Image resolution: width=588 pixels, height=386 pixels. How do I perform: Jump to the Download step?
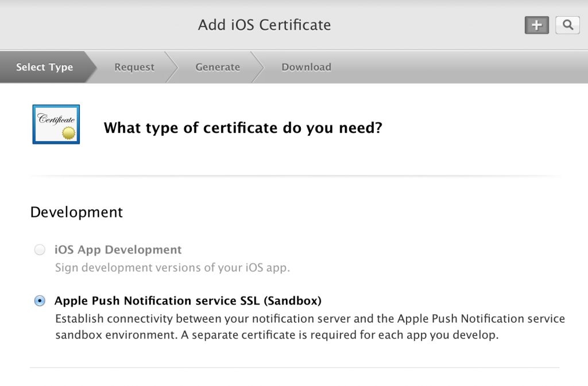(x=307, y=67)
